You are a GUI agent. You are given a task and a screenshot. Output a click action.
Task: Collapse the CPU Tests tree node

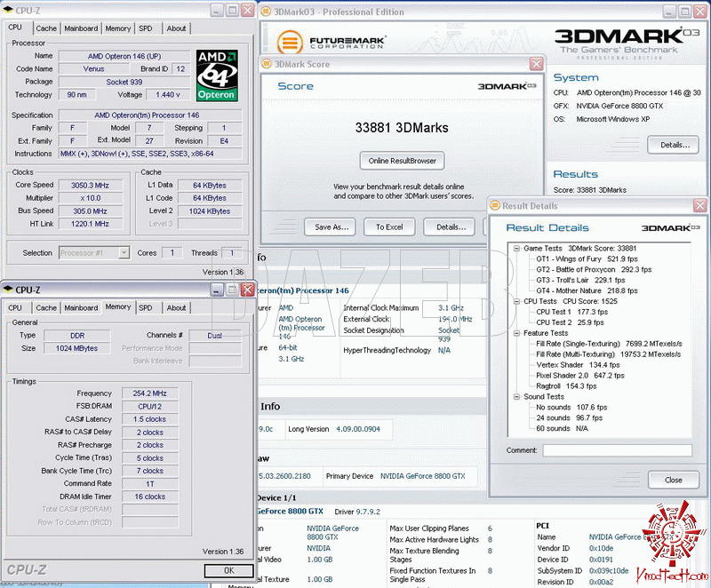pyautogui.click(x=516, y=301)
